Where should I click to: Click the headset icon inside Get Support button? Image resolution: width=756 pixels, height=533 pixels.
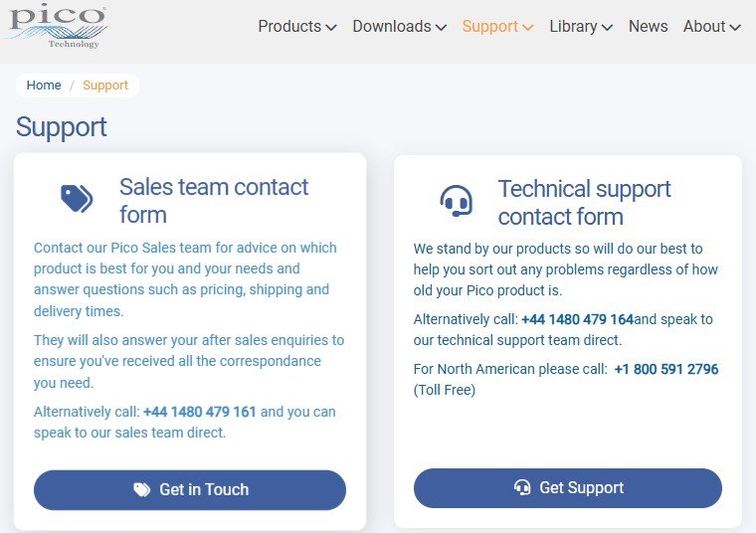[522, 487]
